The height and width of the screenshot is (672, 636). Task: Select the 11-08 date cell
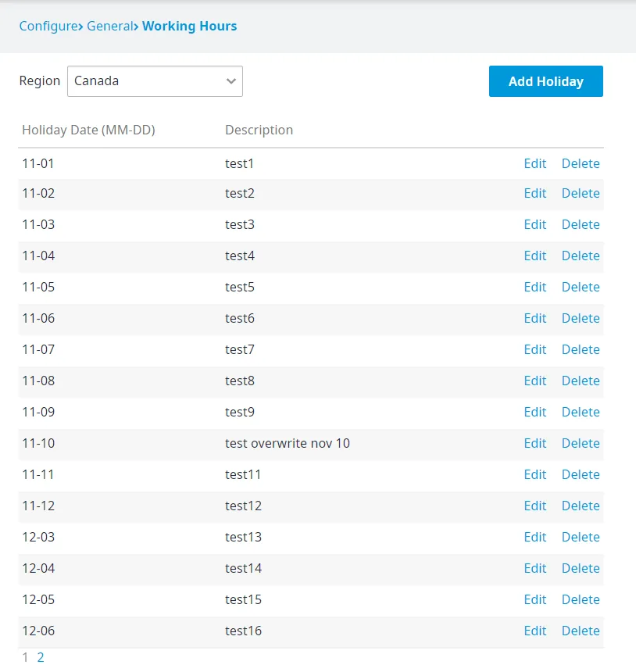pos(38,381)
